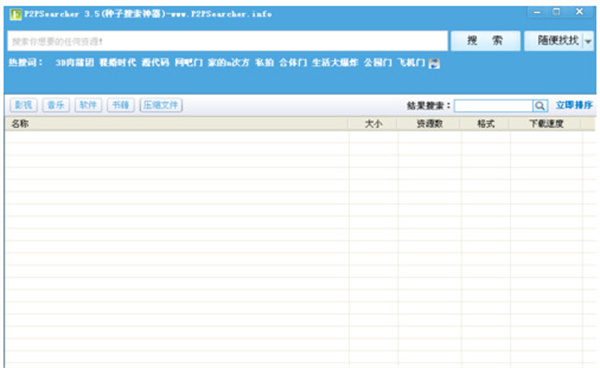Sort by the 资源数 column header
The width and height of the screenshot is (600, 368).
click(x=429, y=124)
